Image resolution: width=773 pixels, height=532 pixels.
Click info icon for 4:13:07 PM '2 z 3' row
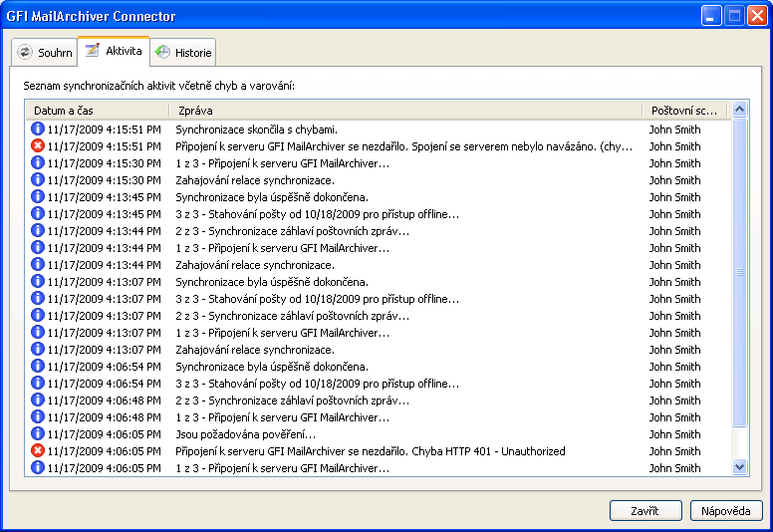38,315
